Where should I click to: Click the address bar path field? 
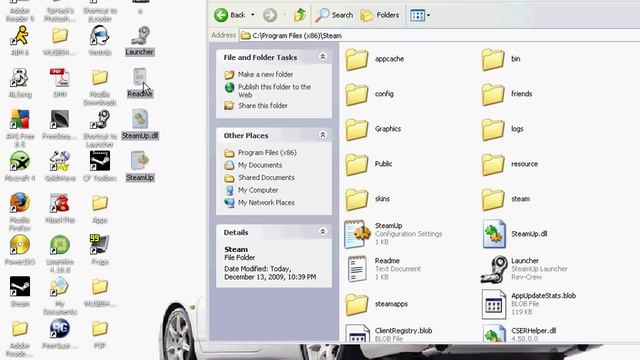click(439, 36)
